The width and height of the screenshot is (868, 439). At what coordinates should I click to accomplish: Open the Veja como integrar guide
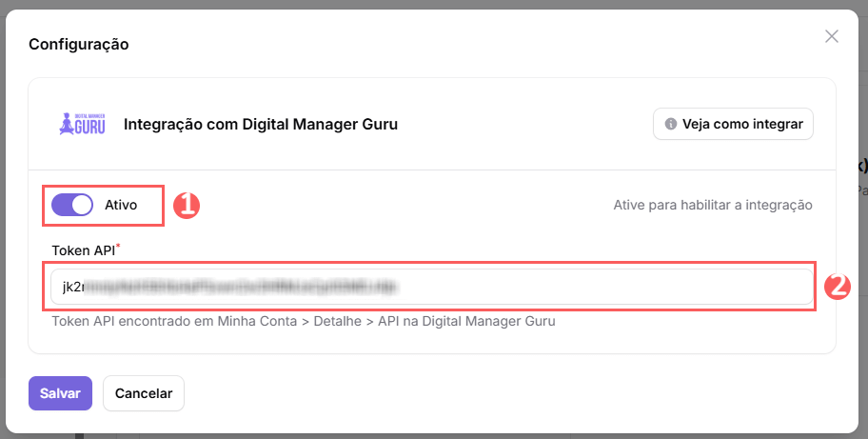coord(733,124)
